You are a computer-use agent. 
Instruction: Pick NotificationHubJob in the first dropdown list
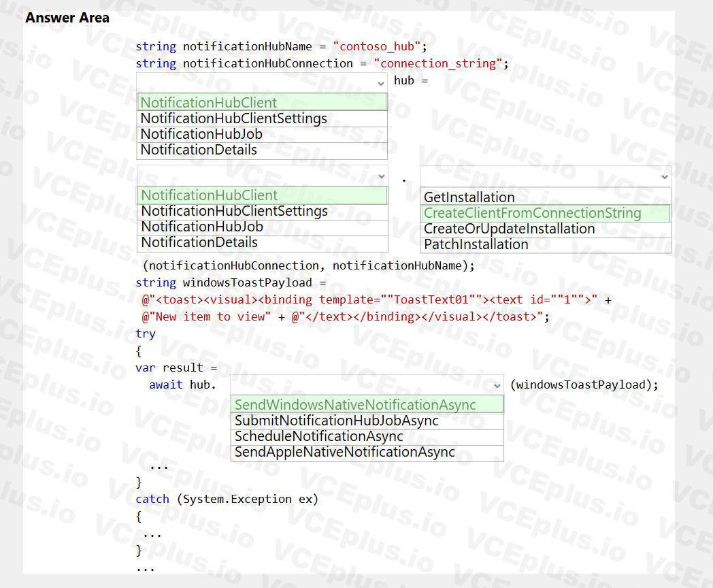click(262, 134)
